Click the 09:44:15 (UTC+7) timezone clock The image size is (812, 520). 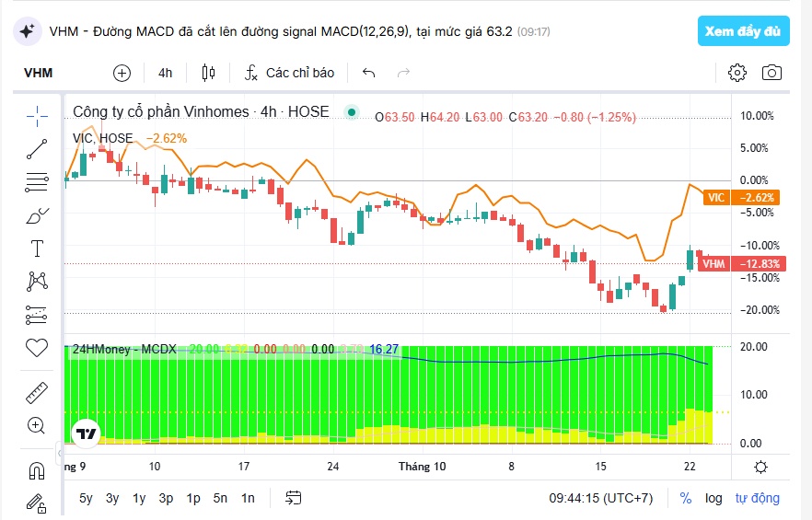tap(600, 498)
